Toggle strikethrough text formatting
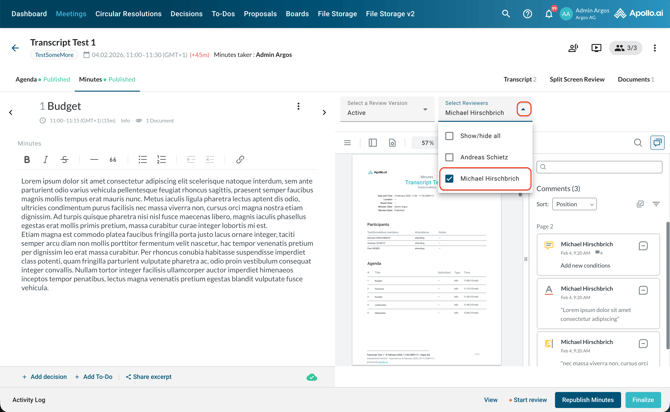This screenshot has height=412, width=670. tap(64, 160)
